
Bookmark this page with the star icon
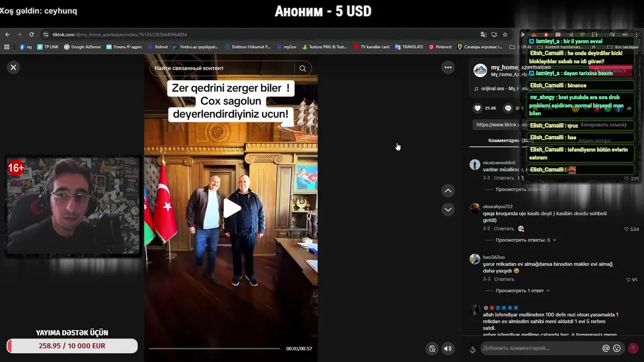pos(505,35)
